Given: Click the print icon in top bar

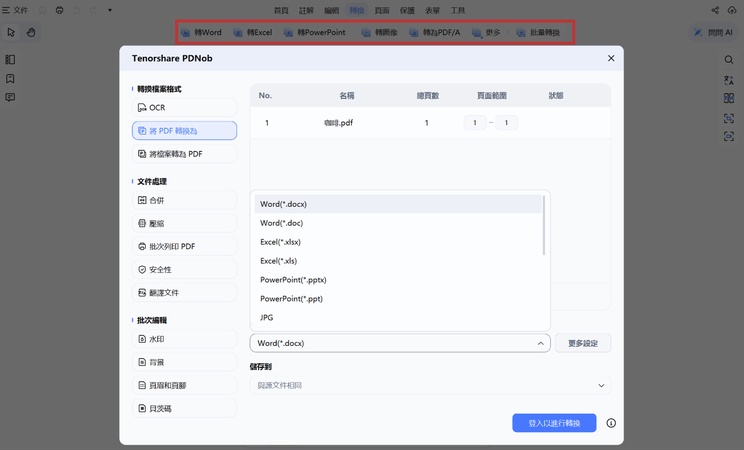Looking at the screenshot, I should pyautogui.click(x=59, y=10).
